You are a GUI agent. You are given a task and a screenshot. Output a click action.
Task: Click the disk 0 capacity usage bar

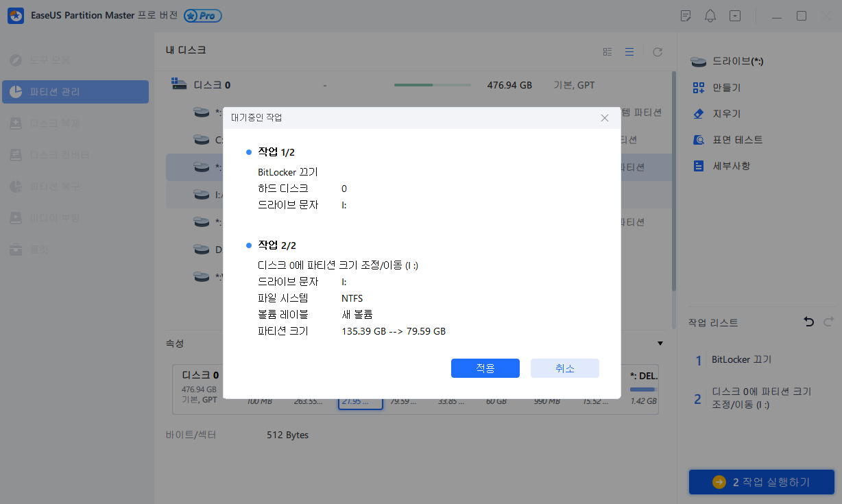[x=432, y=85]
